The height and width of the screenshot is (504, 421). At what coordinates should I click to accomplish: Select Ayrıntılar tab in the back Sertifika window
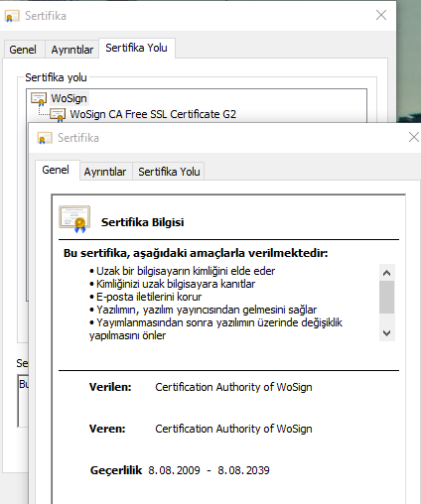[x=72, y=50]
